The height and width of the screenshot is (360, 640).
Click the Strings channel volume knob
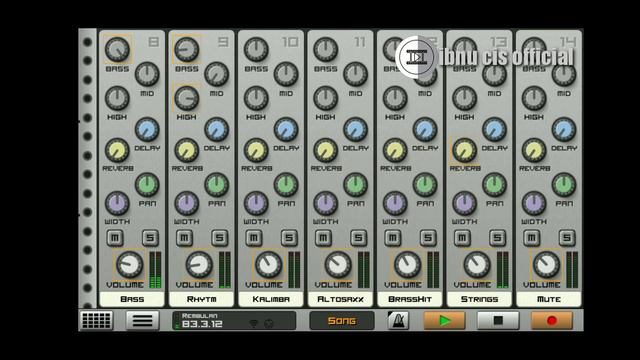(477, 264)
